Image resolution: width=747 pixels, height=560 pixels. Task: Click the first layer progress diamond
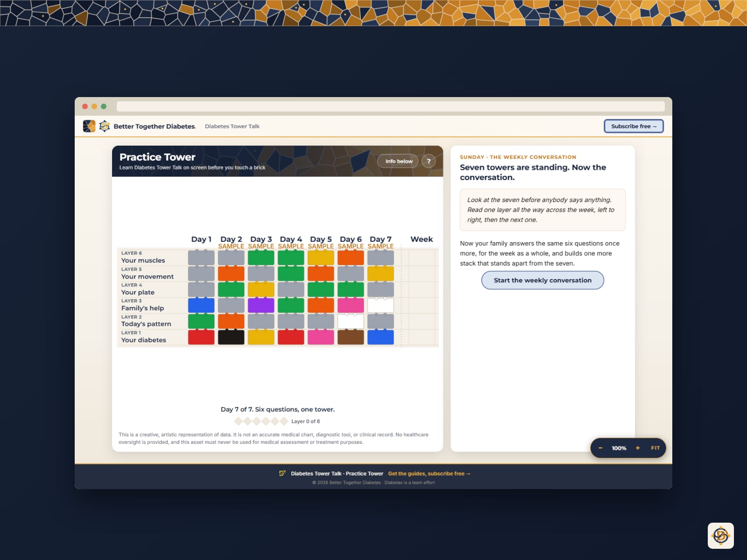click(239, 421)
